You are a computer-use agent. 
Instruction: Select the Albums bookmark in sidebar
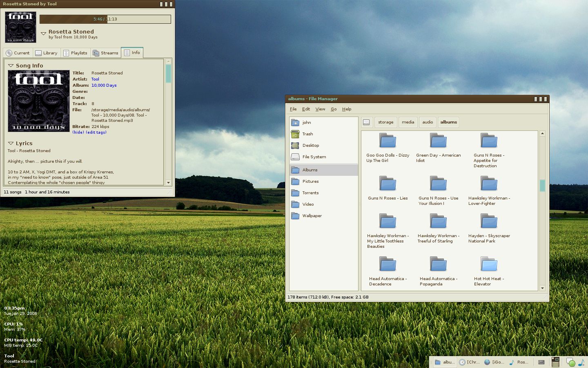click(x=324, y=170)
